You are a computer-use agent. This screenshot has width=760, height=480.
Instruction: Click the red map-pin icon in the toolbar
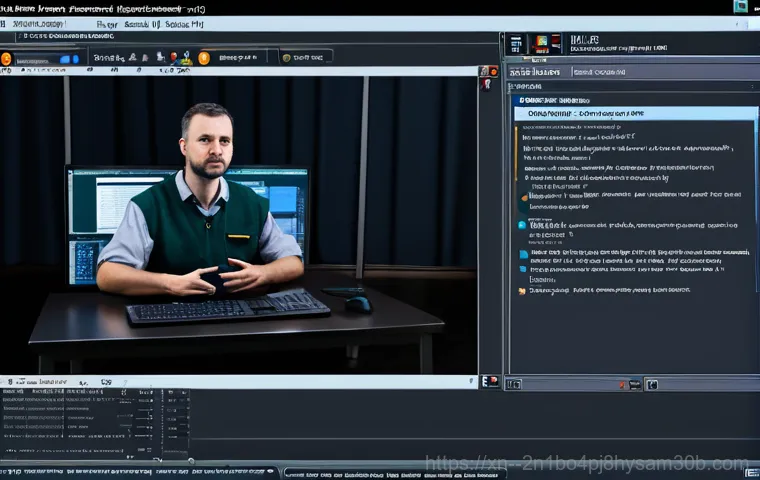click(174, 57)
